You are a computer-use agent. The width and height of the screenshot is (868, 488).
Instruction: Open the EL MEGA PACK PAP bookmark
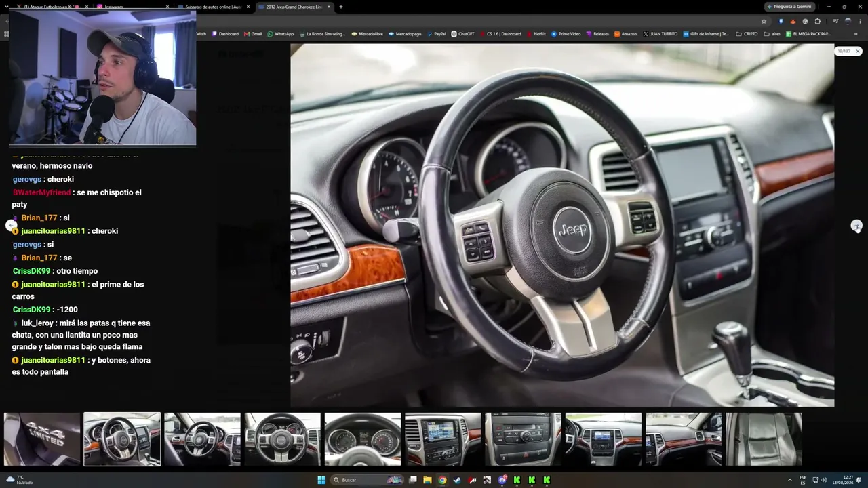(x=808, y=34)
